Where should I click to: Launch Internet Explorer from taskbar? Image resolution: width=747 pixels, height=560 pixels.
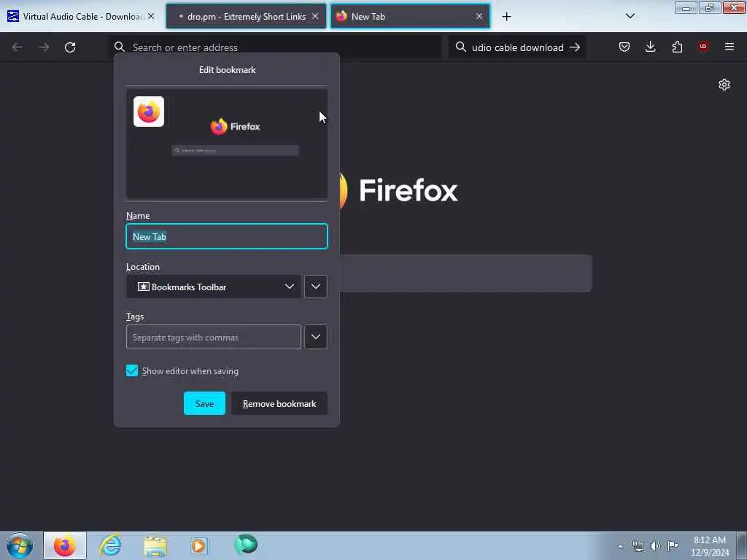(x=110, y=545)
